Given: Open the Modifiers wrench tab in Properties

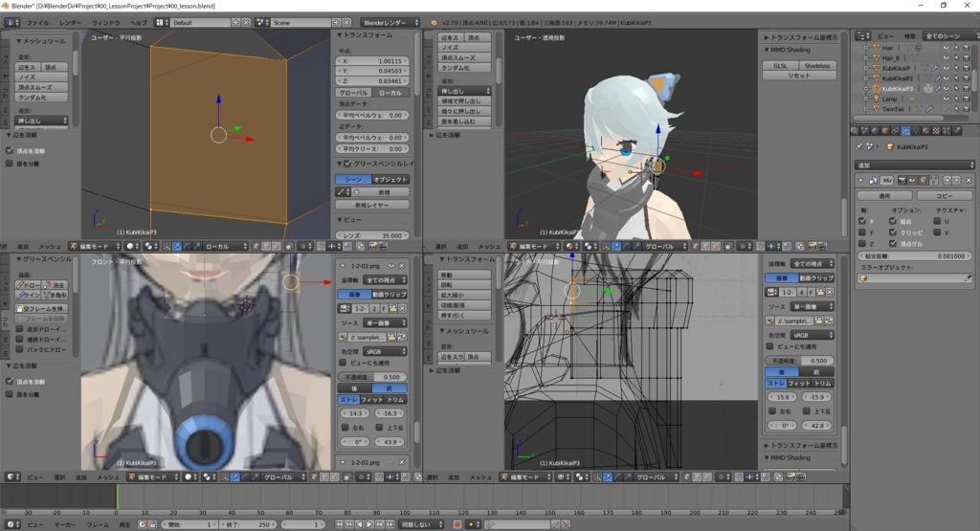Looking at the screenshot, I should tap(905, 130).
